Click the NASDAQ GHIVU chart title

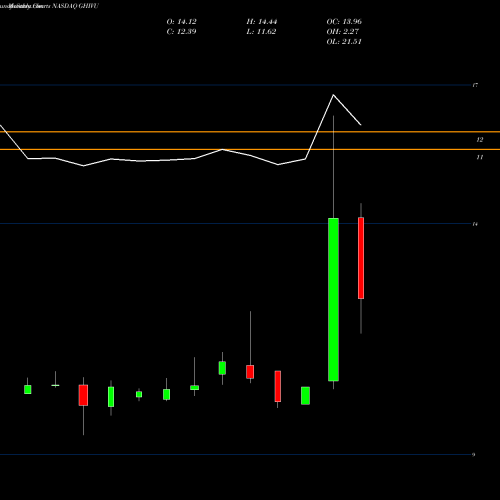coord(76,6)
